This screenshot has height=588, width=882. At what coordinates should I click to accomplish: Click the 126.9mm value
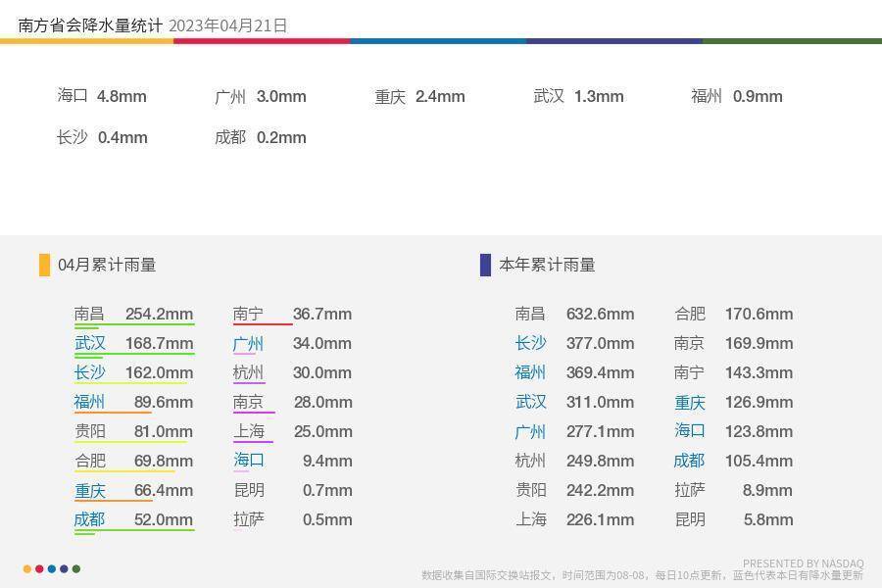(759, 402)
